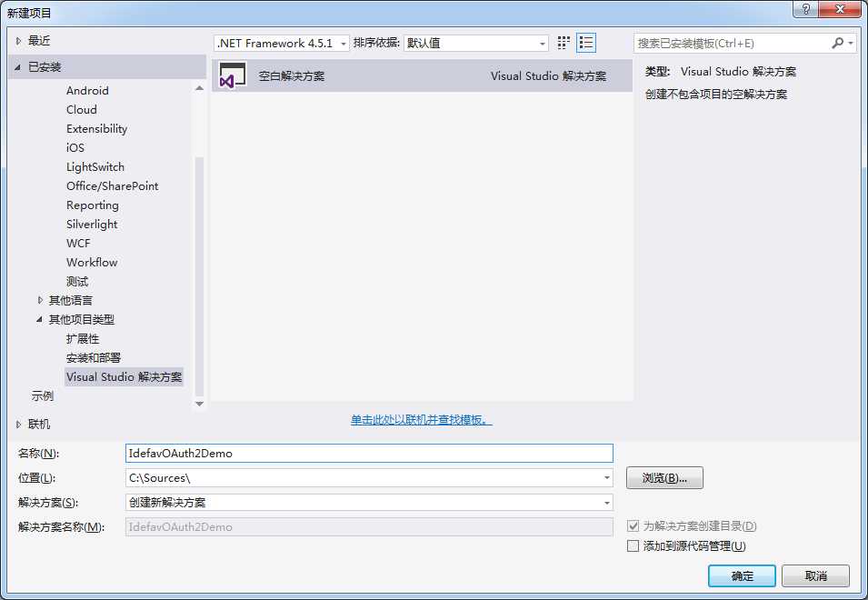
Task: Close the New Project dialog
Action: [840, 9]
